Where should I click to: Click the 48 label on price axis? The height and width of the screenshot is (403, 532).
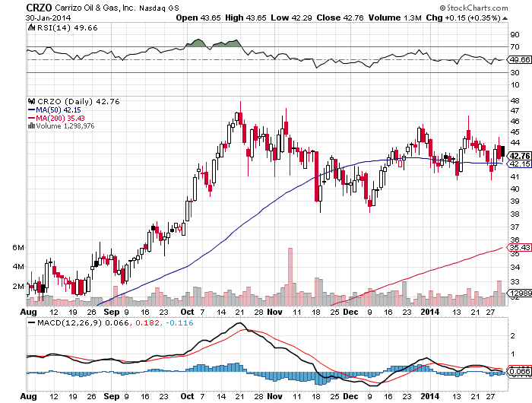tap(515, 100)
